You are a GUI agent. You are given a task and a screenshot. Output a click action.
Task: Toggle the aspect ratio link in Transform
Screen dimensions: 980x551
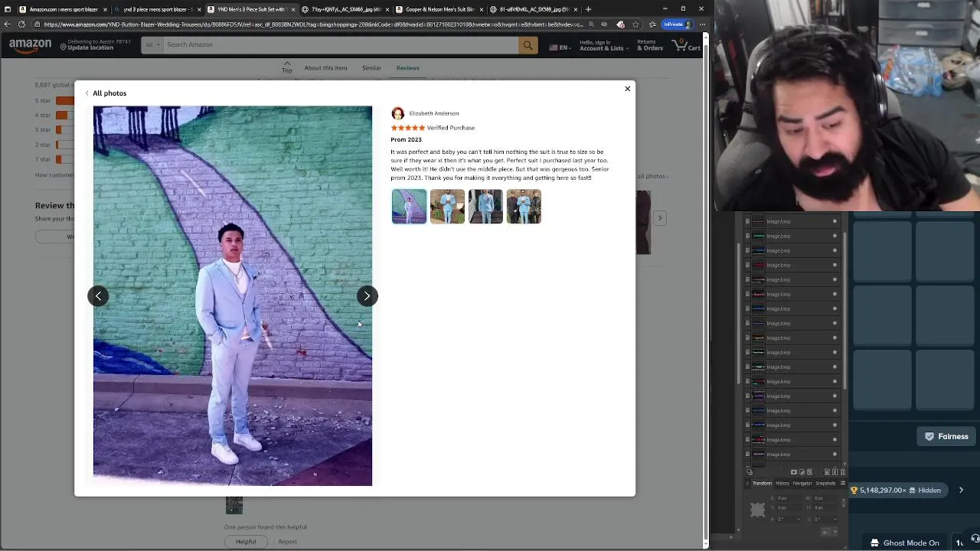pyautogui.click(x=844, y=503)
